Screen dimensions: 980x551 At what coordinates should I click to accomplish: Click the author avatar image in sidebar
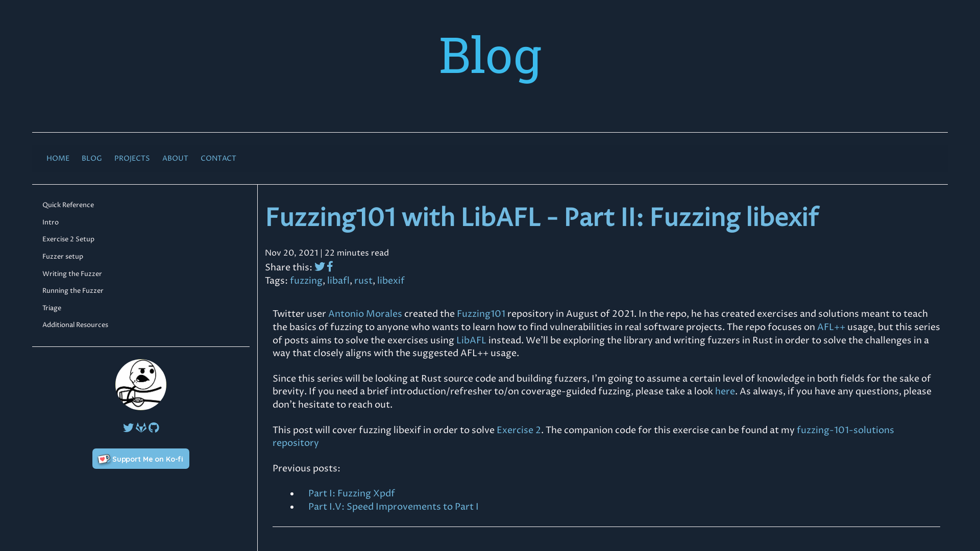pyautogui.click(x=141, y=385)
